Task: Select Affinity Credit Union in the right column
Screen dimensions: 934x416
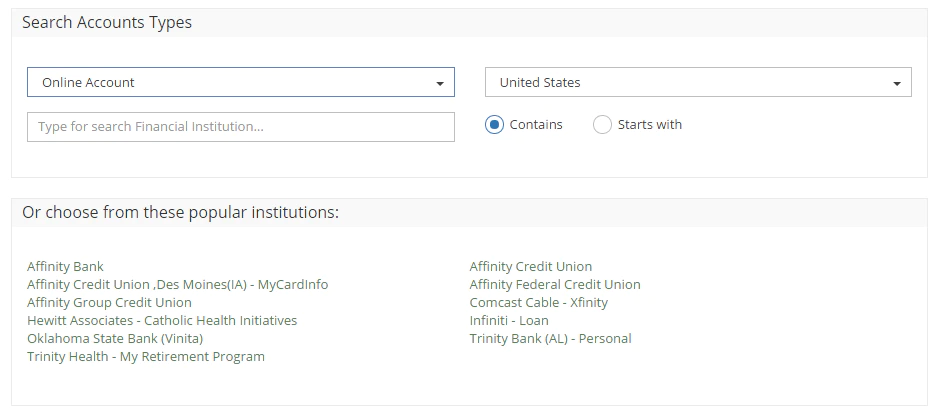Action: click(x=531, y=266)
